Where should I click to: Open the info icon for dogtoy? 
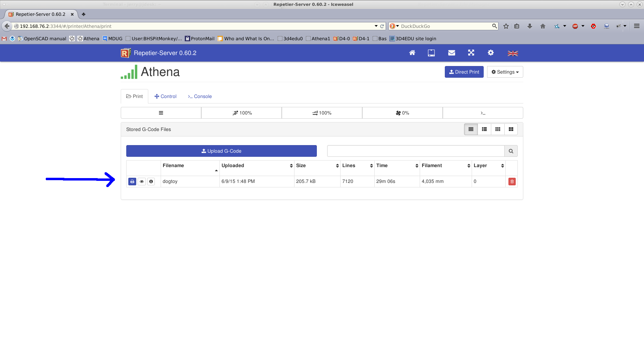click(151, 182)
